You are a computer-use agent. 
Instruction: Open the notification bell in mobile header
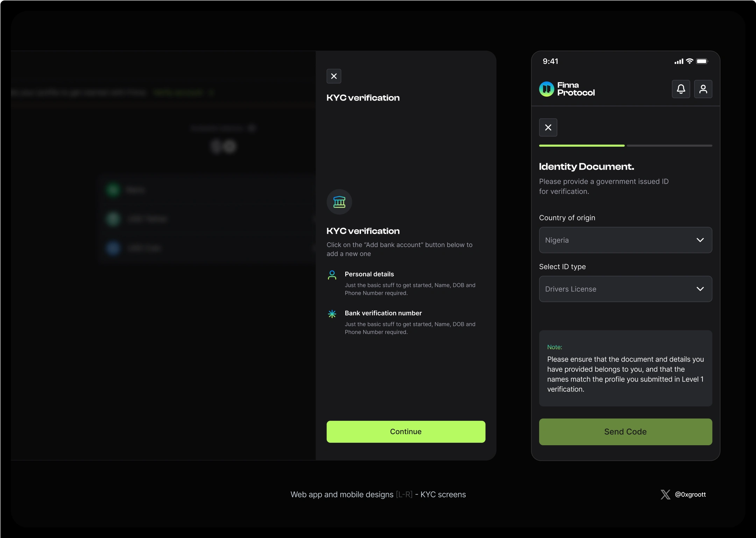pos(681,89)
